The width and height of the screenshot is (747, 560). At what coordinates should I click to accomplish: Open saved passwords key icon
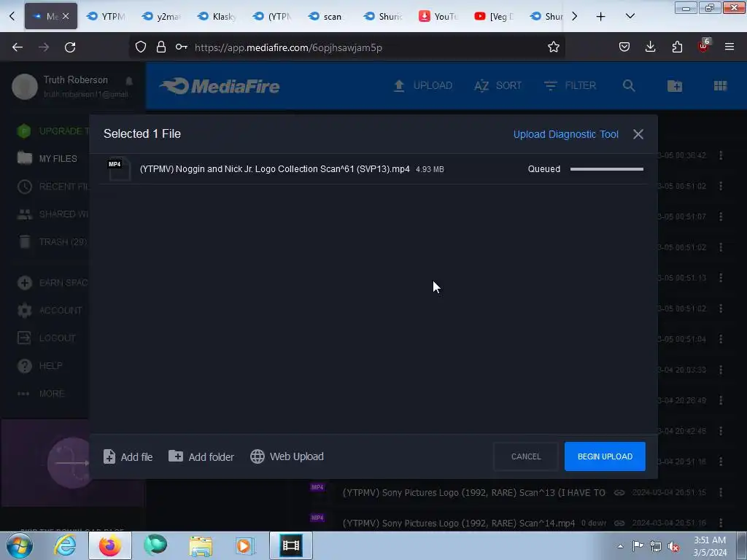tap(181, 47)
